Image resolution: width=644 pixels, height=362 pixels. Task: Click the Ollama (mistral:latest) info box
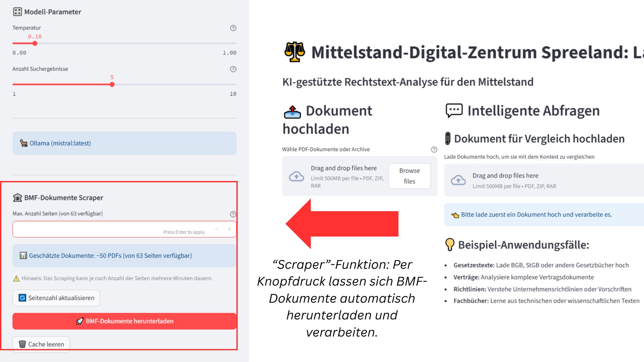(124, 143)
